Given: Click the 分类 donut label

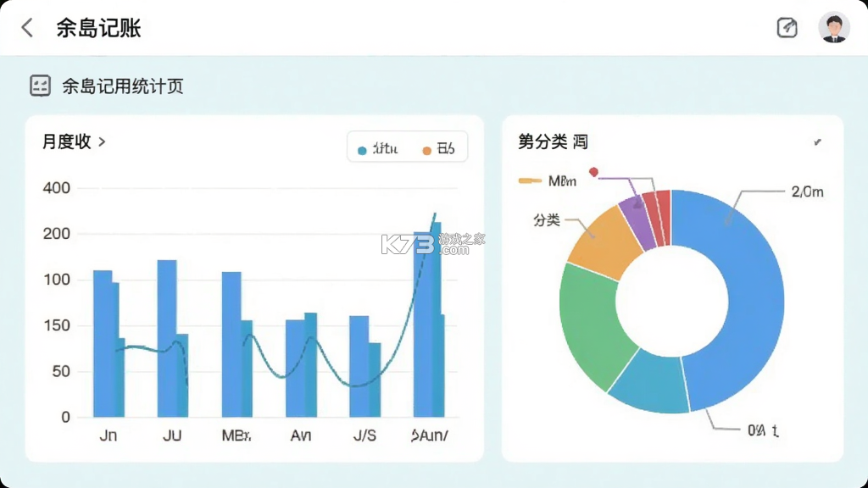Looking at the screenshot, I should point(547,220).
